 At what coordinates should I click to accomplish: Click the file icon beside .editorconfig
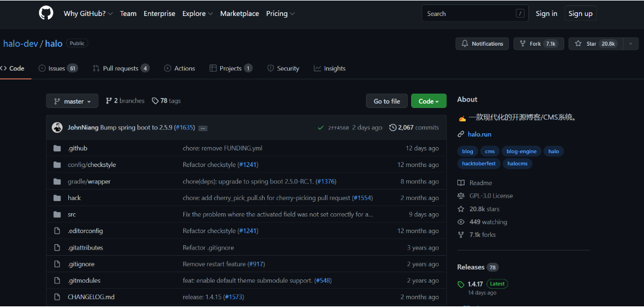(57, 231)
